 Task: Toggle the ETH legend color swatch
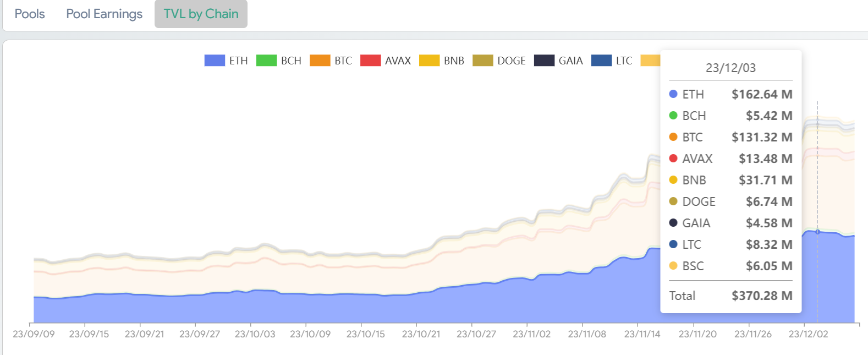coord(215,61)
